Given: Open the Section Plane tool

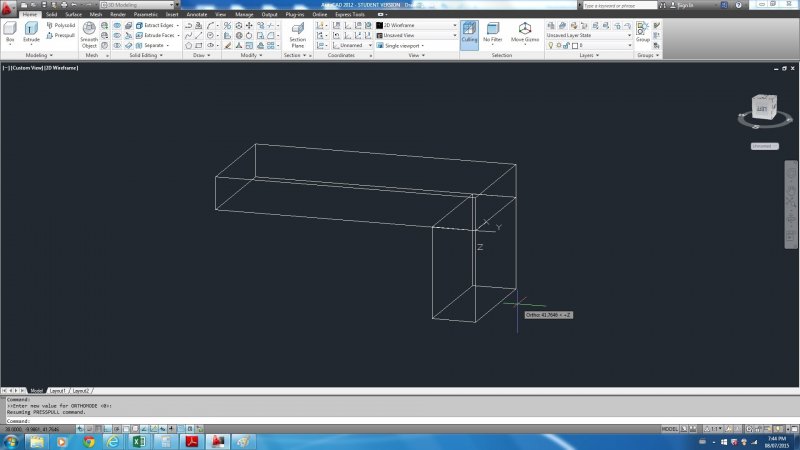Looking at the screenshot, I should tap(297, 34).
